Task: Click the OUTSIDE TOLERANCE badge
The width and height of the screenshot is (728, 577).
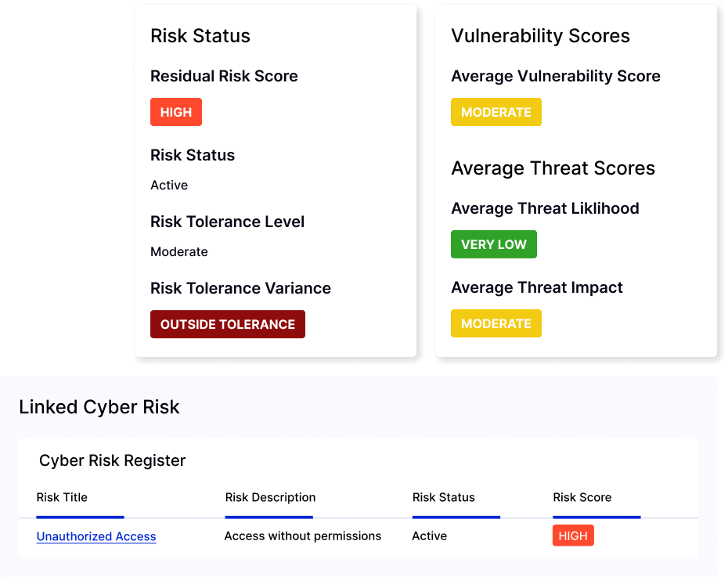Action: (228, 324)
